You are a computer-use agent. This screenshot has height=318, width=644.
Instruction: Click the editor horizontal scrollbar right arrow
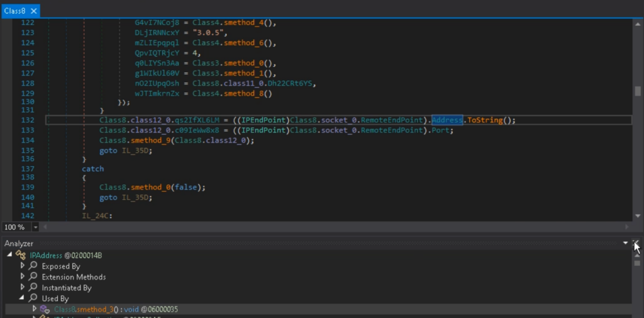(x=627, y=227)
